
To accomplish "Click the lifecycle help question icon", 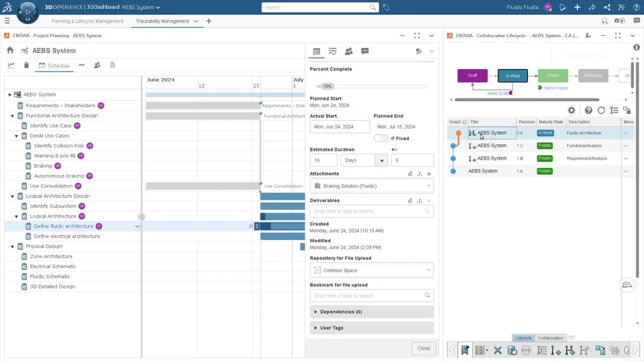I will [x=588, y=110].
